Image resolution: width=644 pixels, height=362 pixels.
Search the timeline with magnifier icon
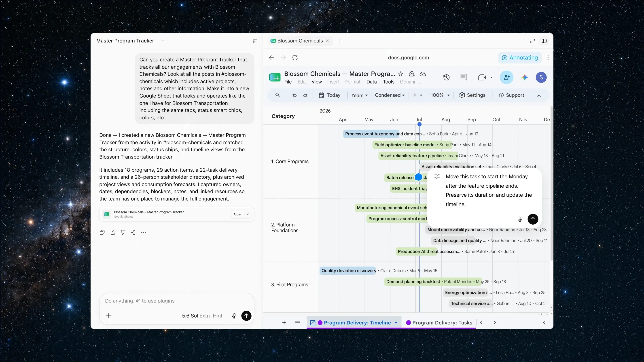click(x=278, y=95)
